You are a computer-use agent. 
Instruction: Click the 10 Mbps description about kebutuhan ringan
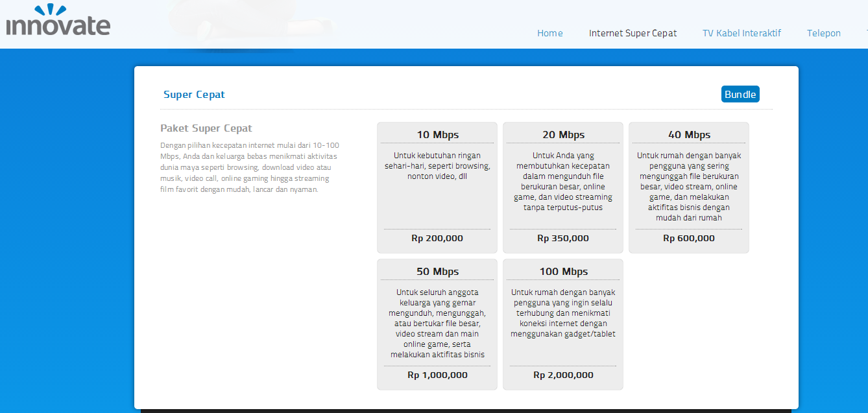(x=437, y=166)
